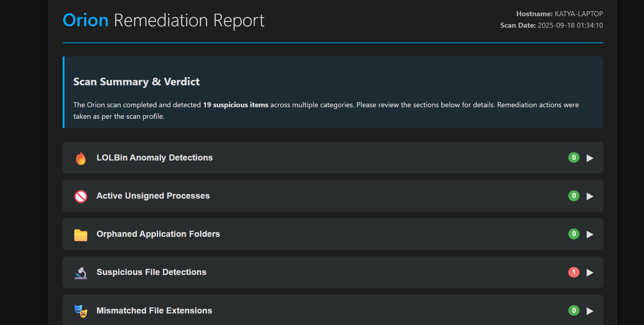Expand the Mismatched File Extensions arrow
This screenshot has width=644, height=325.
(590, 311)
